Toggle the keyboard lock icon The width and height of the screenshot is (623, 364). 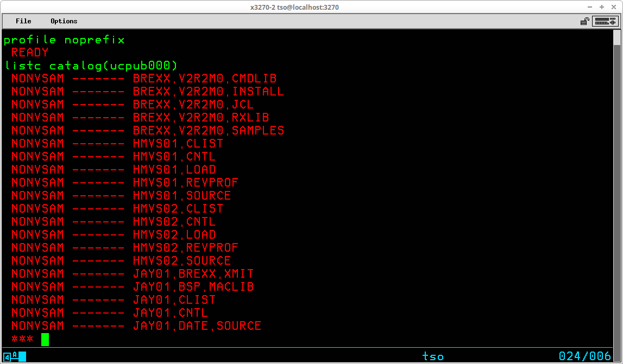pos(585,22)
